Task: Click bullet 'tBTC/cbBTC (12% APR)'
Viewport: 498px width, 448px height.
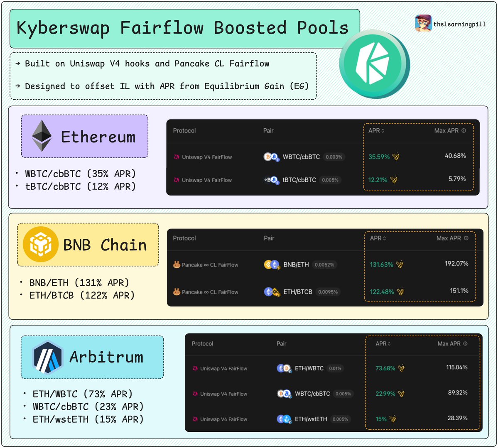Action: 80,186
